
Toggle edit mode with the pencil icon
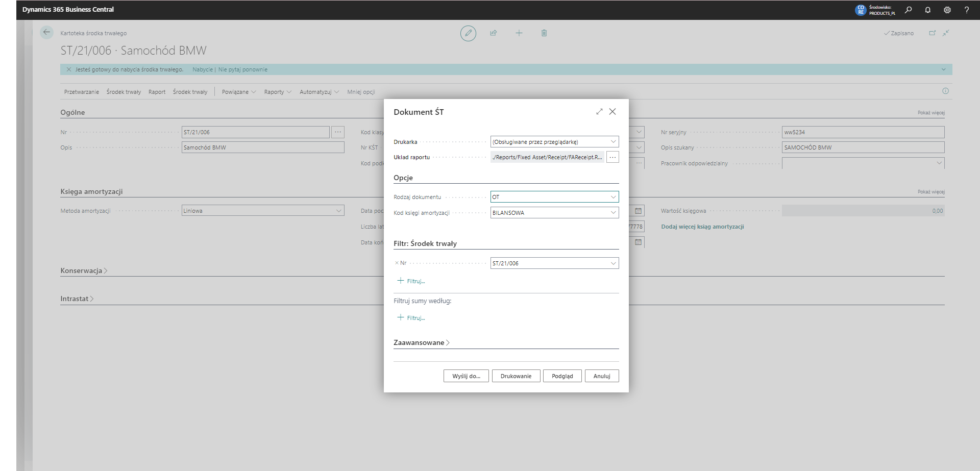pos(468,33)
